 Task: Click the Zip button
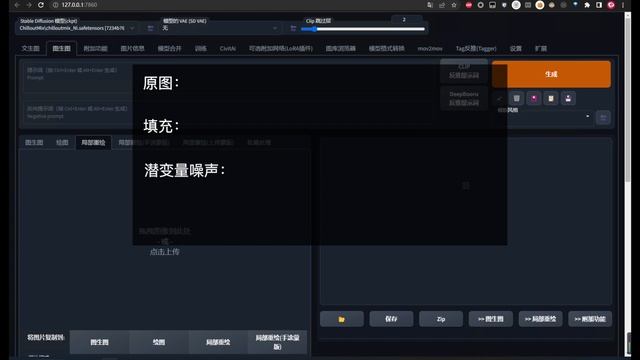tap(441, 319)
